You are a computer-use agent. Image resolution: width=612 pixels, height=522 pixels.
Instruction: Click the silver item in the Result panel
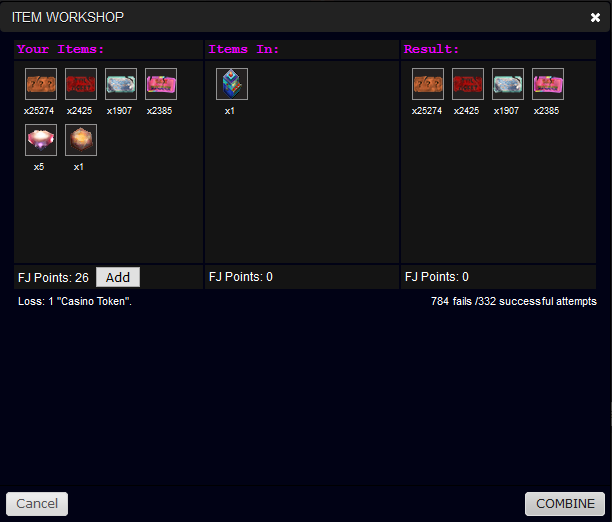[508, 84]
